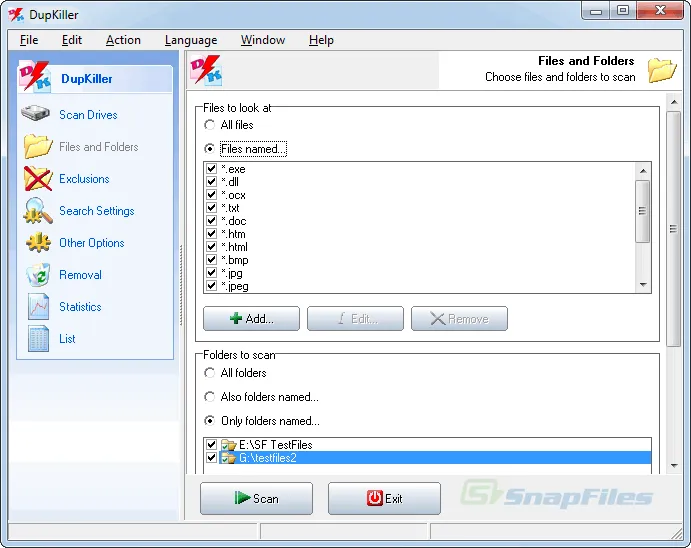The height and width of the screenshot is (548, 691).
Task: Uncheck the *.exe checkbox
Action: (212, 169)
